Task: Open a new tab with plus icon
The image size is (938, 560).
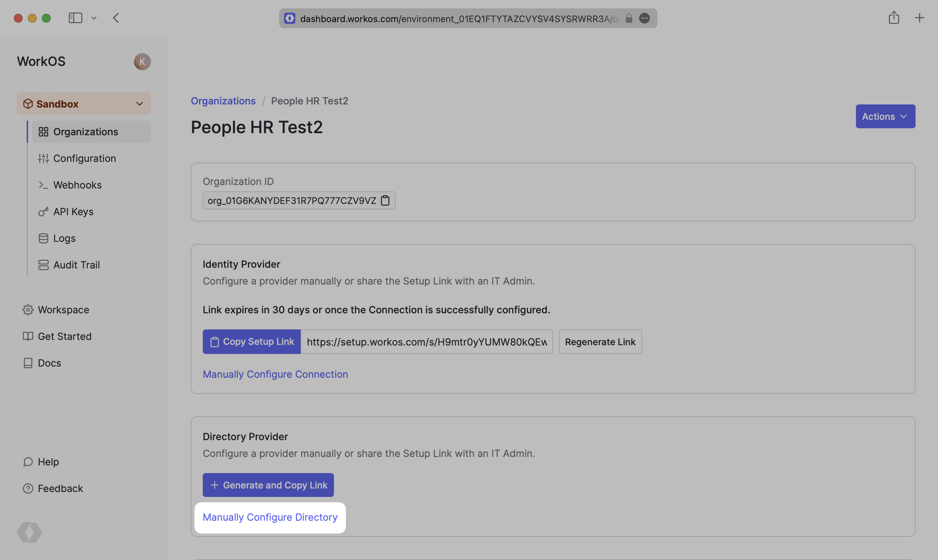Action: pyautogui.click(x=919, y=18)
